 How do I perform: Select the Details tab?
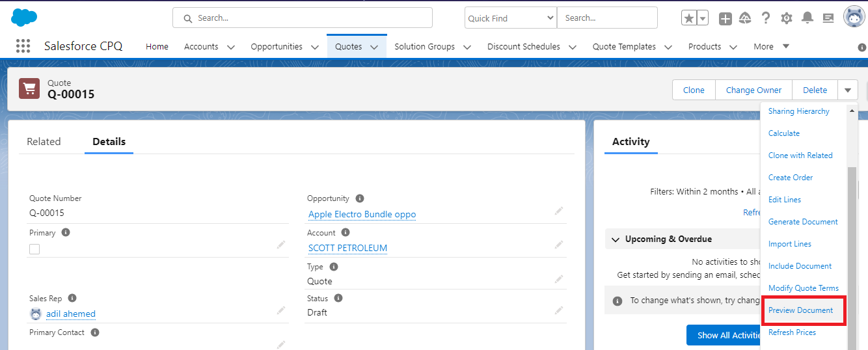pyautogui.click(x=109, y=141)
